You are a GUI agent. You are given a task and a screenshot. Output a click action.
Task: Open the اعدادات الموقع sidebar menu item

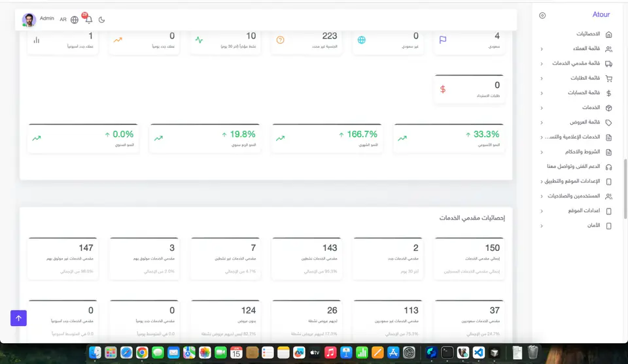tap(577, 211)
